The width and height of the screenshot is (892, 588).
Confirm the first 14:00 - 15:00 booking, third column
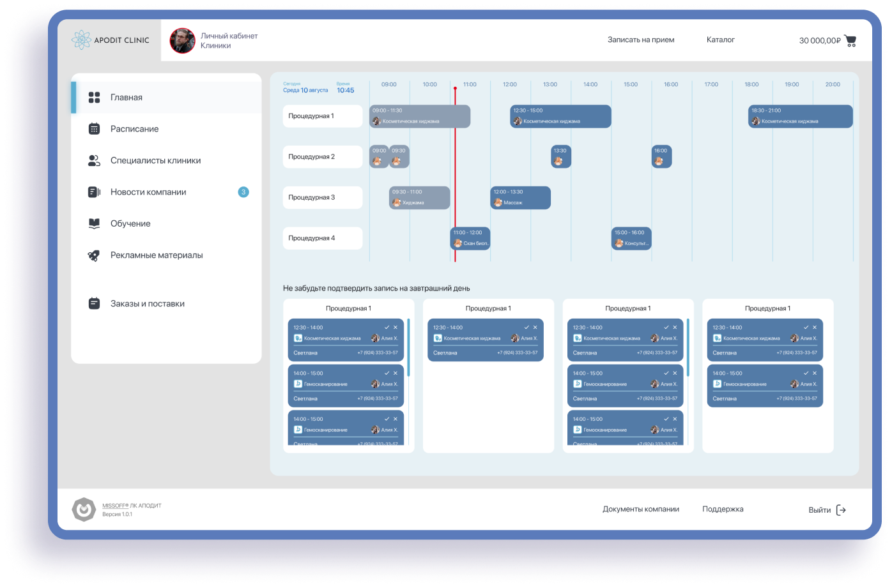pyautogui.click(x=666, y=373)
